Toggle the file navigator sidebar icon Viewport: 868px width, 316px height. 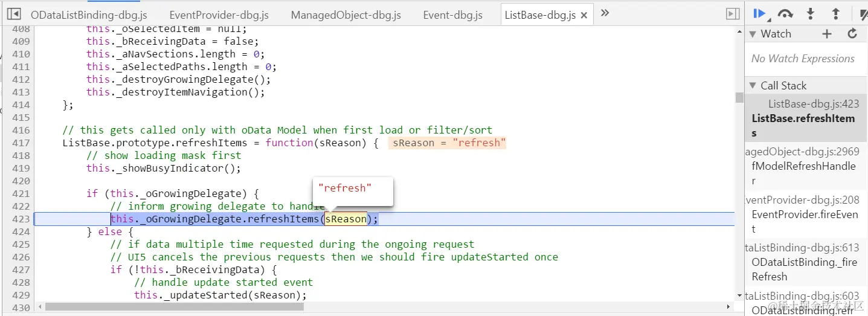pyautogui.click(x=14, y=14)
